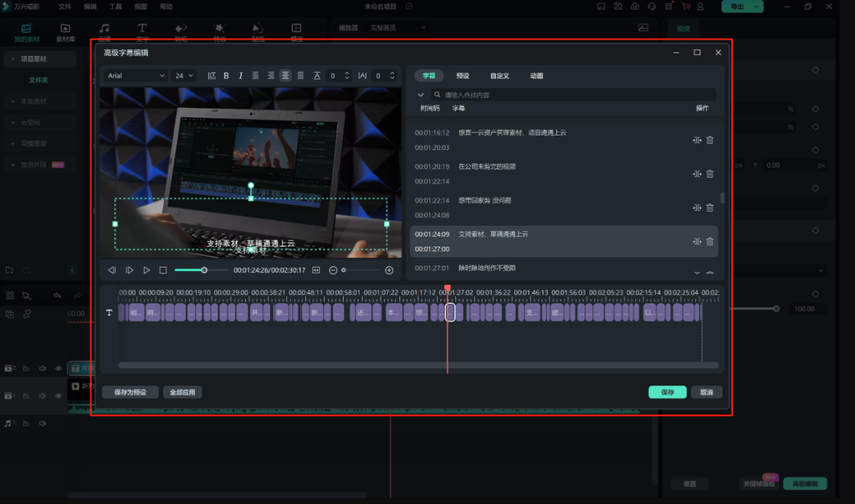Click split/merge icon for subtitle at 00:01:16:12
This screenshot has width=855, height=504.
pos(697,140)
